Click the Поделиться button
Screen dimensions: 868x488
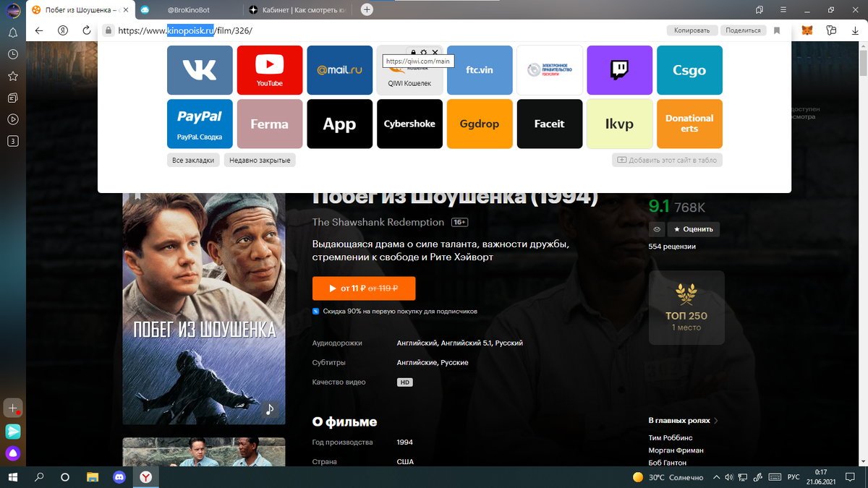click(743, 30)
